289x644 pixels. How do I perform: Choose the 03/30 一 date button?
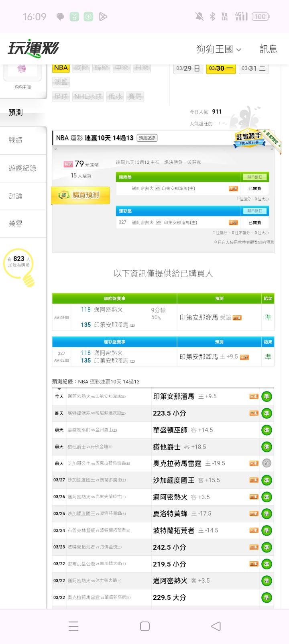pos(221,68)
